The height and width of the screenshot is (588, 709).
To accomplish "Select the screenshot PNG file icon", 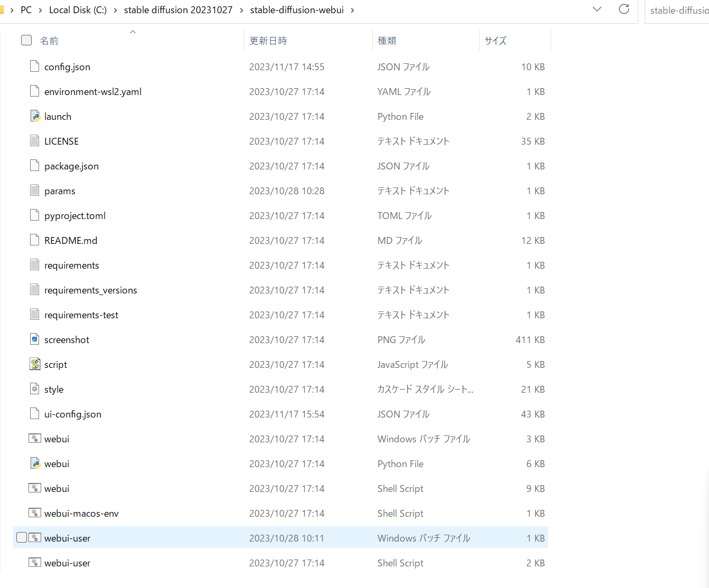I will point(34,339).
